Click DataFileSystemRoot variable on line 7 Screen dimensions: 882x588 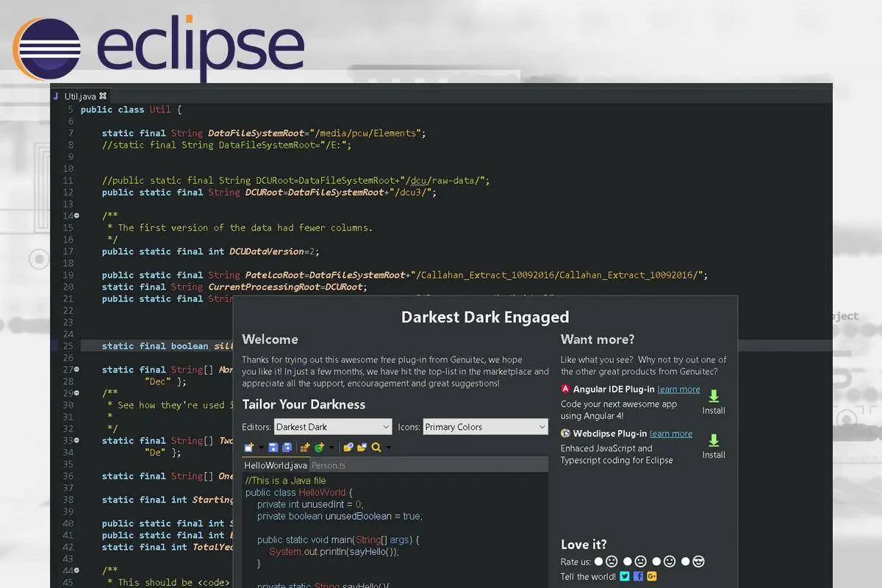[256, 133]
